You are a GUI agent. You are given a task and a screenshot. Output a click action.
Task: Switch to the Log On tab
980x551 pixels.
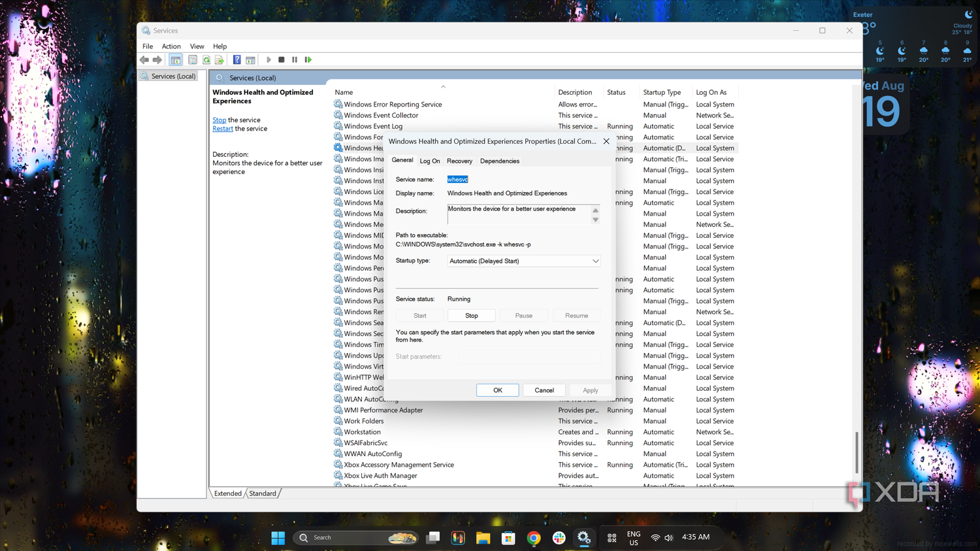(430, 161)
